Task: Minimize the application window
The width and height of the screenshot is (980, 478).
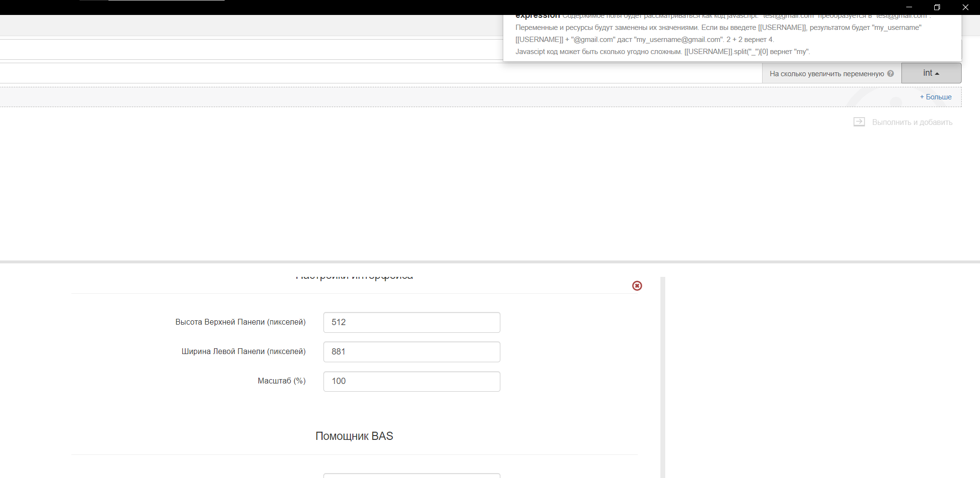Action: tap(910, 7)
